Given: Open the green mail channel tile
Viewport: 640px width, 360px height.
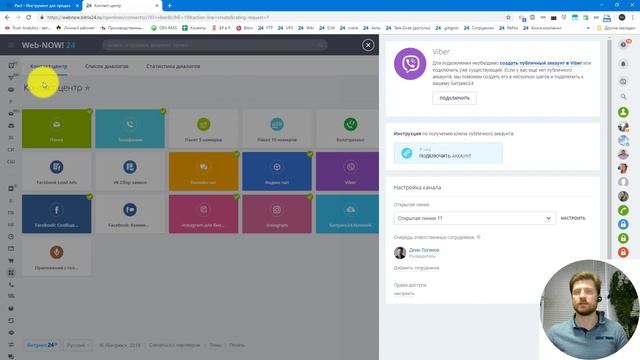Looking at the screenshot, I should coord(57,129).
